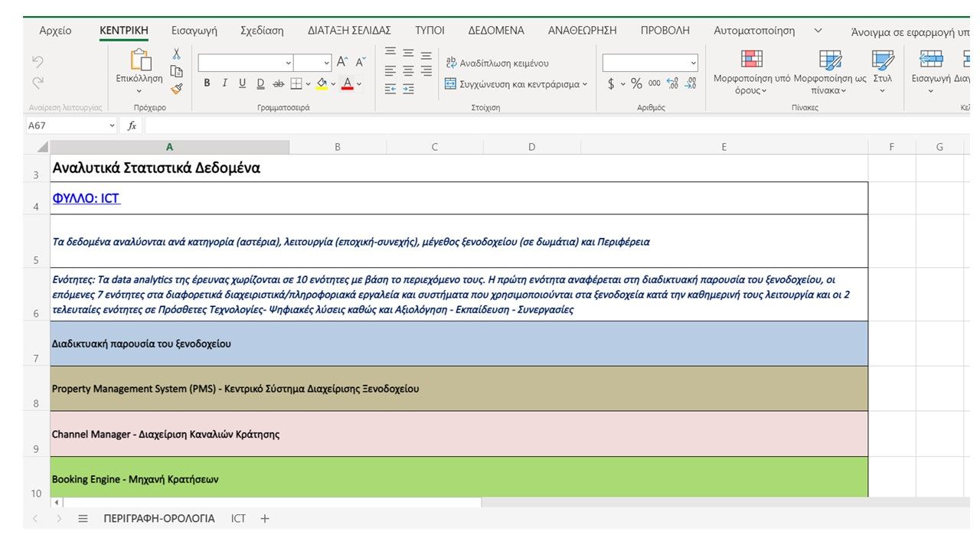Click the dollar currency format icon

click(x=611, y=83)
